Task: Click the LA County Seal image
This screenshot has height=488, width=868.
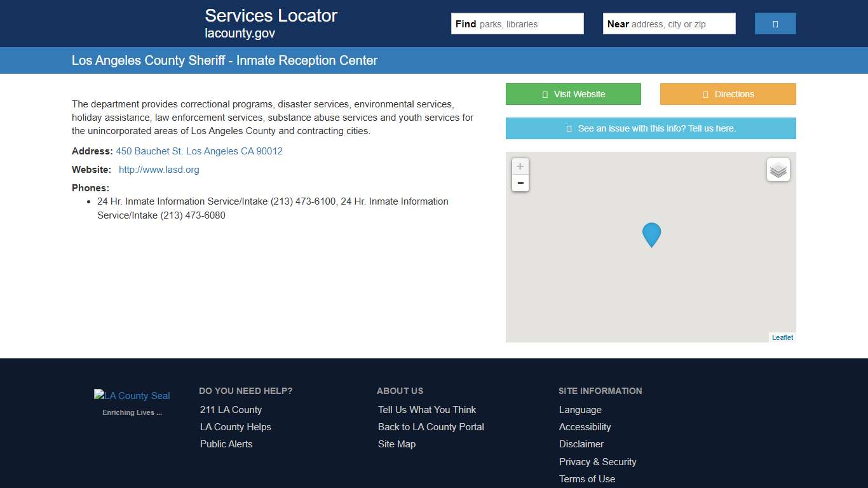Action: [x=132, y=395]
